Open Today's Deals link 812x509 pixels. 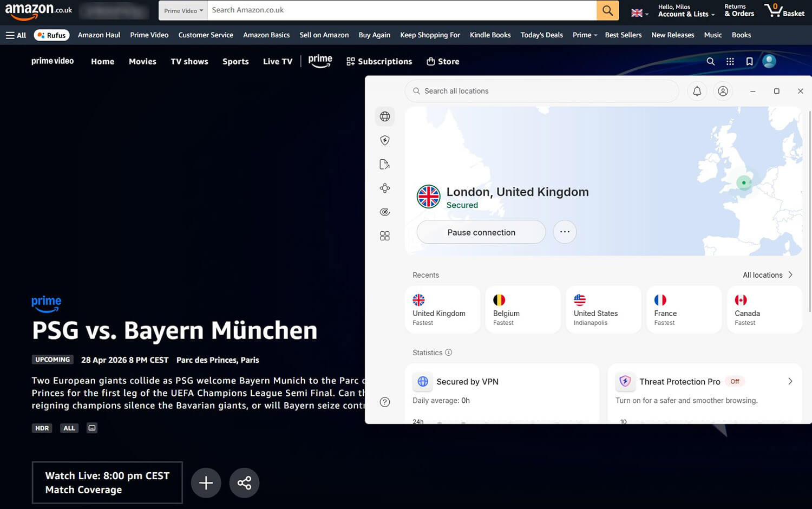tap(541, 35)
